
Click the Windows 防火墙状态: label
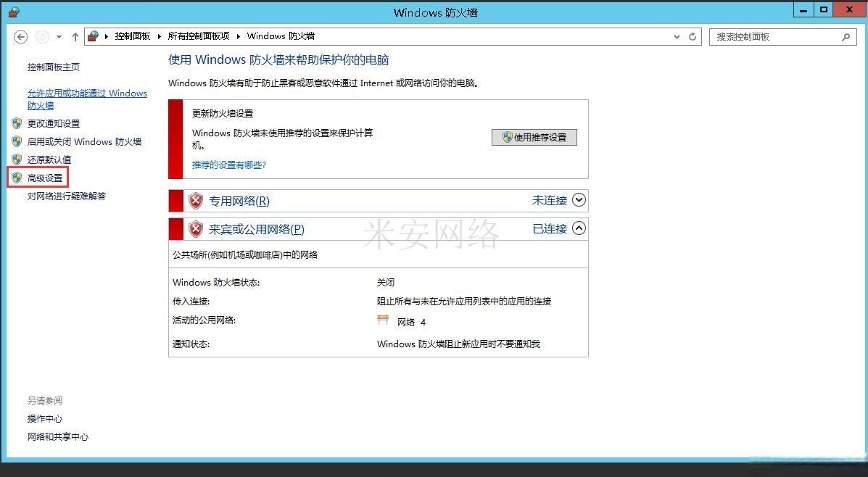216,282
